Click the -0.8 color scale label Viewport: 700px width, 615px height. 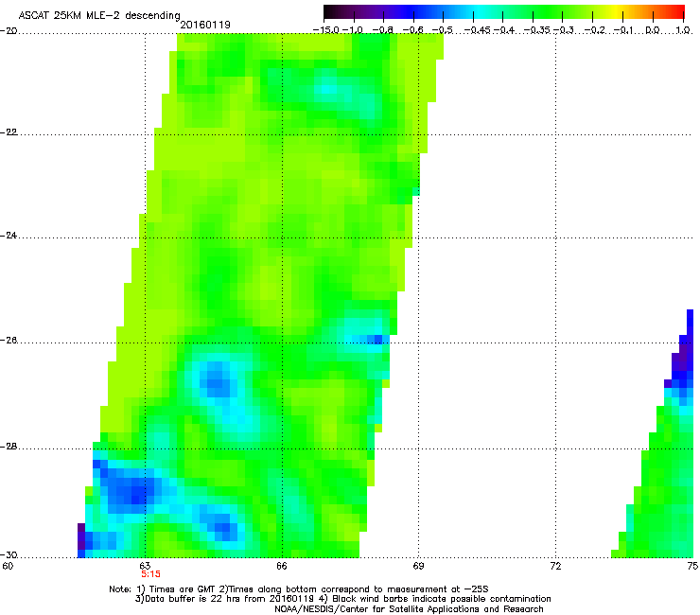click(x=383, y=30)
